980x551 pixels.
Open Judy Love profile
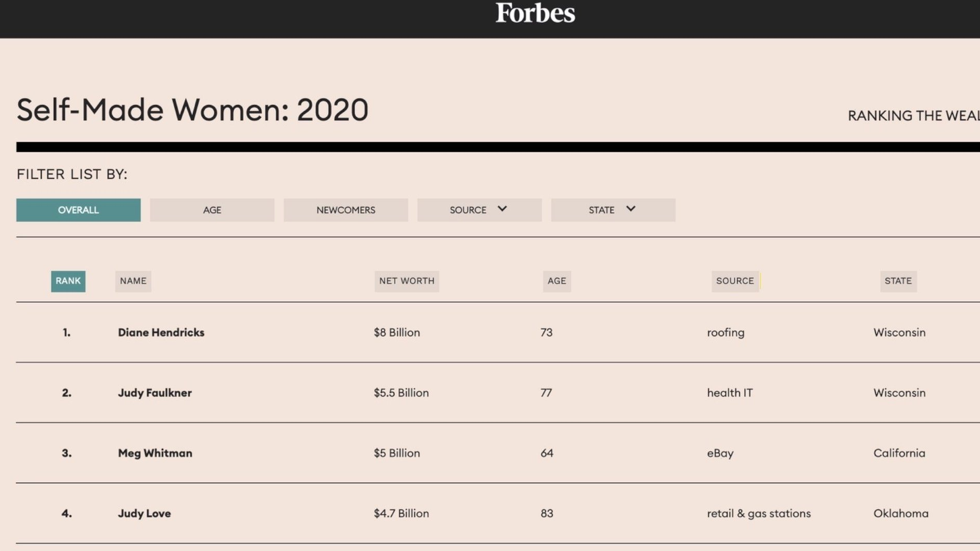point(144,514)
